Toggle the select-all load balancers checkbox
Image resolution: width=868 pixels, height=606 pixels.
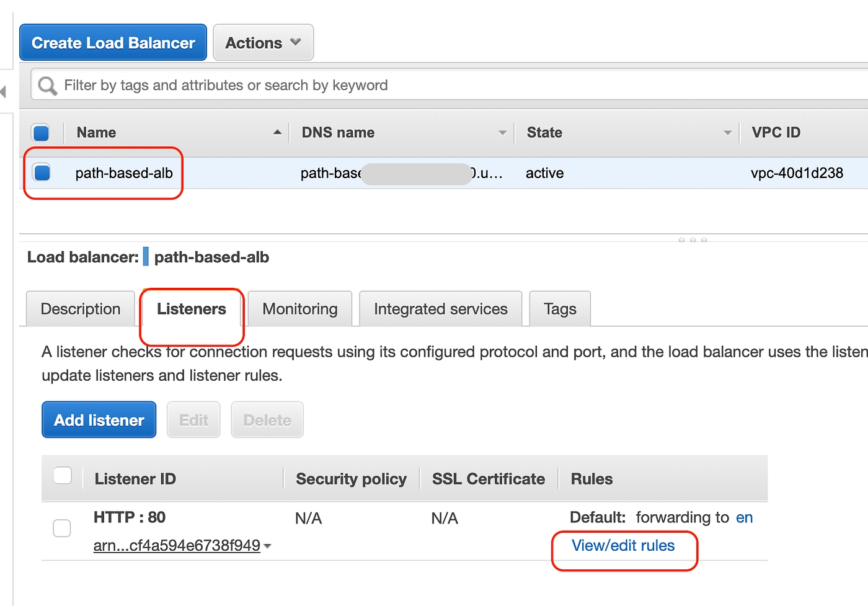[41, 133]
